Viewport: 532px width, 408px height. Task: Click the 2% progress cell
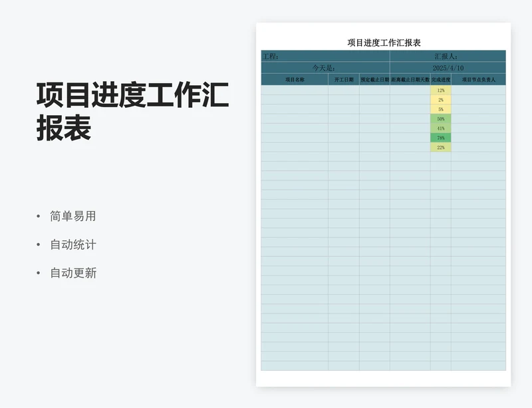[441, 100]
